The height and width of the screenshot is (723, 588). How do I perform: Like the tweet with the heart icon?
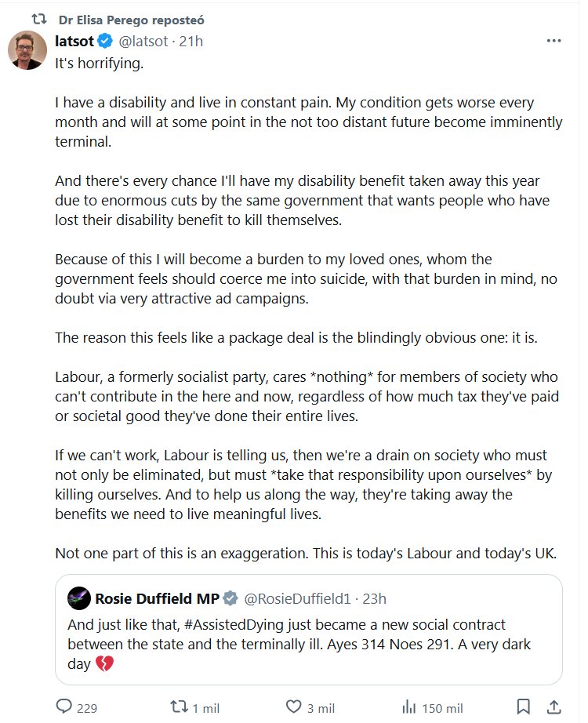pos(293,707)
